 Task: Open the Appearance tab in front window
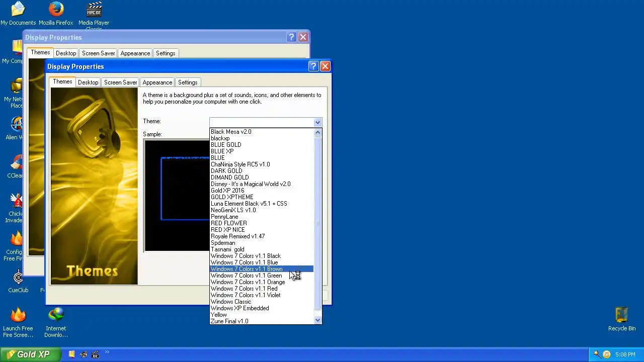157,82
